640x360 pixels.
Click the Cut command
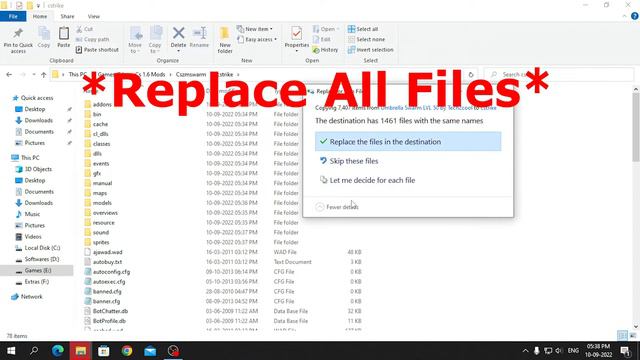[x=84, y=29]
